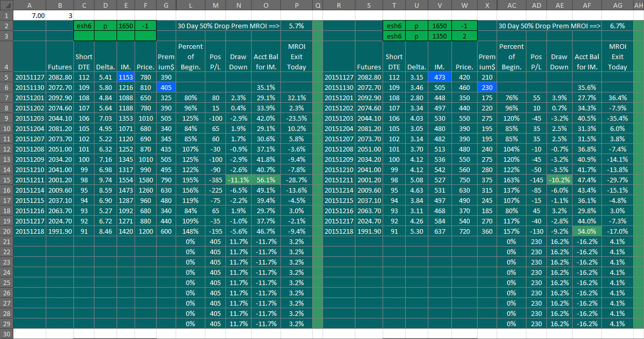Select cell showing 5.7% in column P
Viewport: 644px width, 339px height.
click(x=296, y=26)
